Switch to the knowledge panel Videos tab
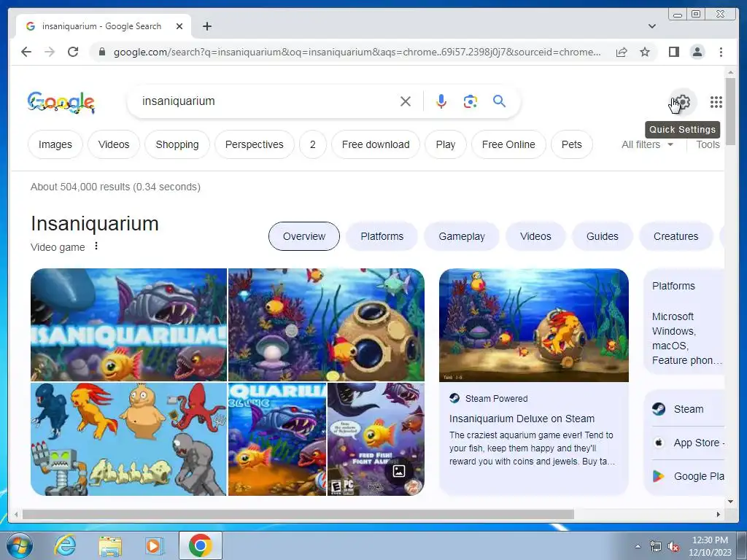The image size is (747, 560). pyautogui.click(x=535, y=236)
